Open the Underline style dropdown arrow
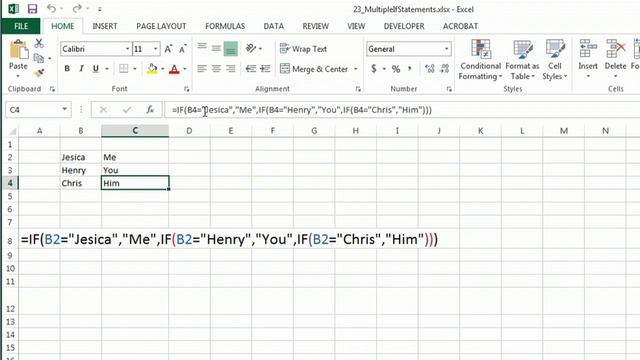Image resolution: width=640 pixels, height=360 pixels. click(107, 69)
